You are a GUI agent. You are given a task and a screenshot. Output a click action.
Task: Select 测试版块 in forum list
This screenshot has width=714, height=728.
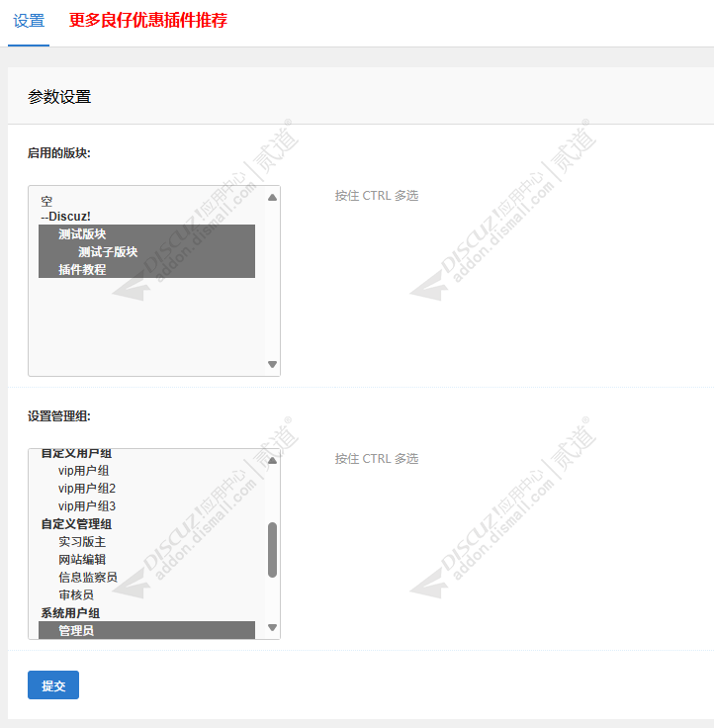[146, 233]
